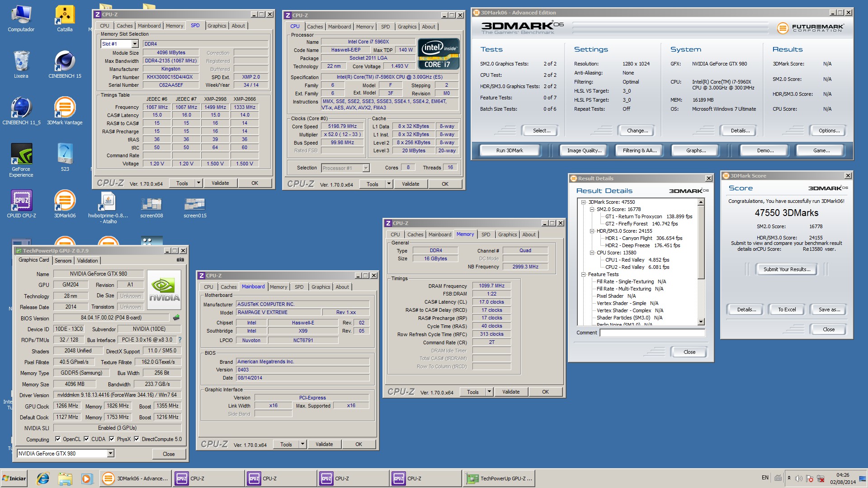Click Change button under Settings
Image resolution: width=868 pixels, height=488 pixels.
pos(637,131)
